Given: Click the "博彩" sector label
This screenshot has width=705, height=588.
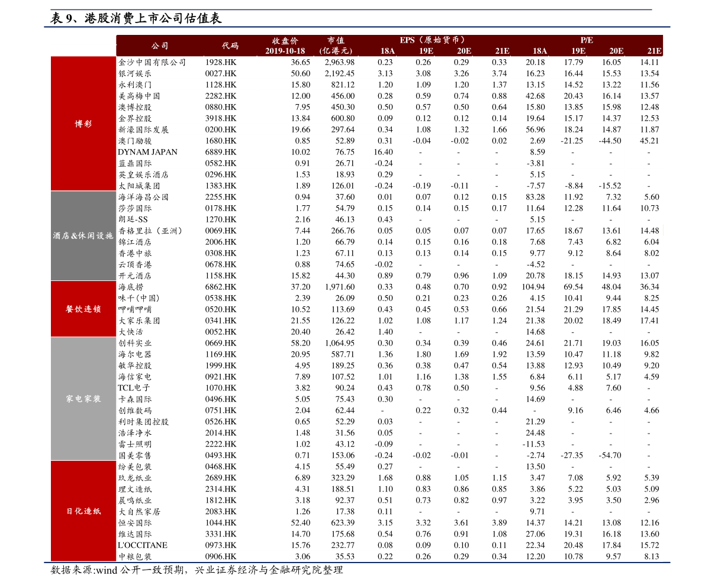Looking at the screenshot, I should pyautogui.click(x=83, y=124).
